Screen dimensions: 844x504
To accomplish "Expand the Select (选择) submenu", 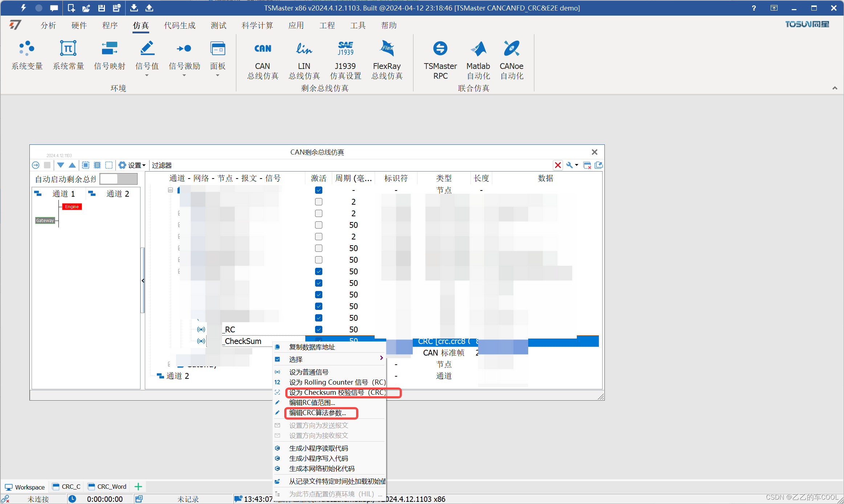I will click(330, 359).
